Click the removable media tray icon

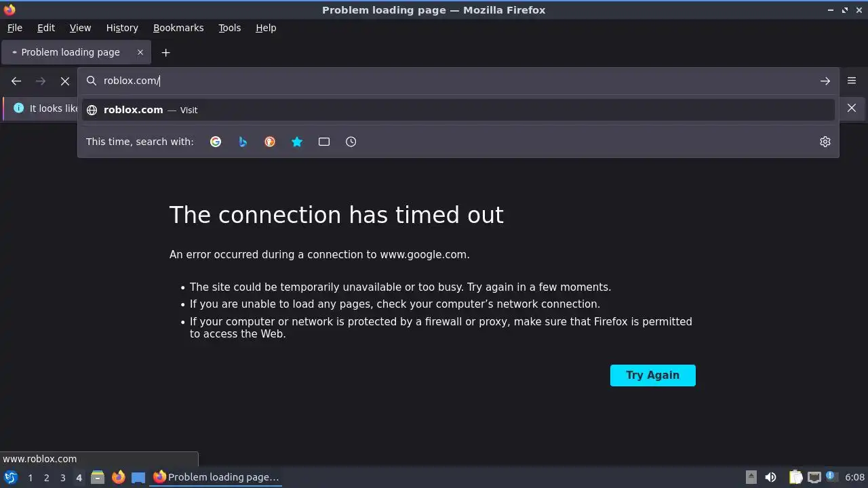coord(751,477)
